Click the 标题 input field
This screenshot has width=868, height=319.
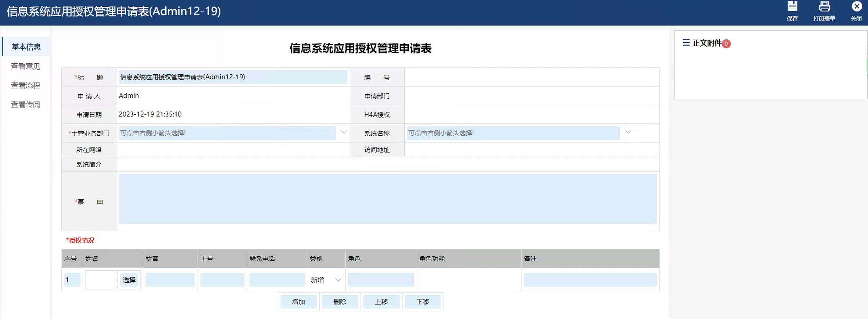pyautogui.click(x=233, y=77)
